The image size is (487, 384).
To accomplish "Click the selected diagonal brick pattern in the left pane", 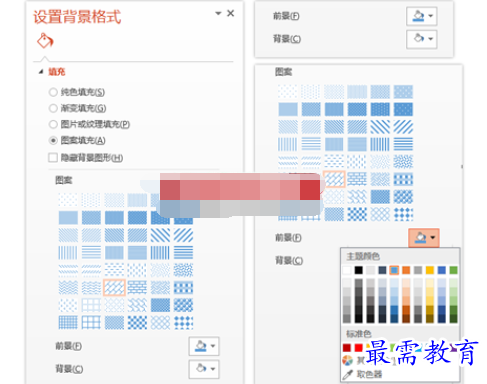I will (x=114, y=287).
